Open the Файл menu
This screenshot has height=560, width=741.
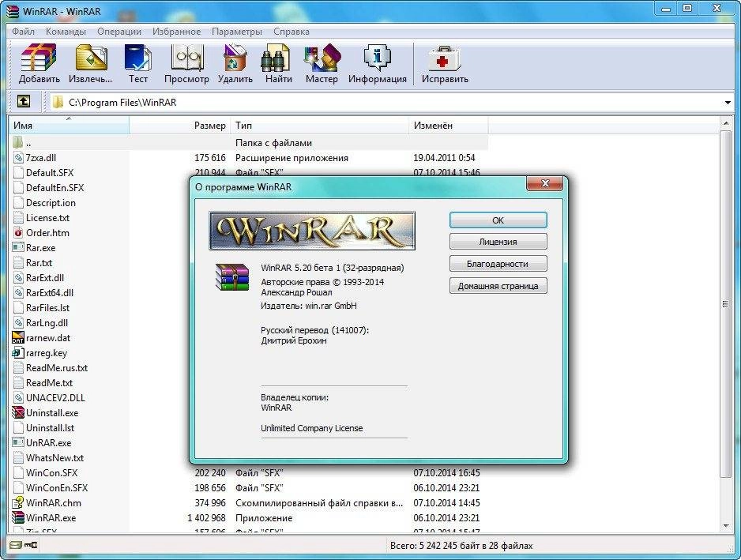(23, 32)
